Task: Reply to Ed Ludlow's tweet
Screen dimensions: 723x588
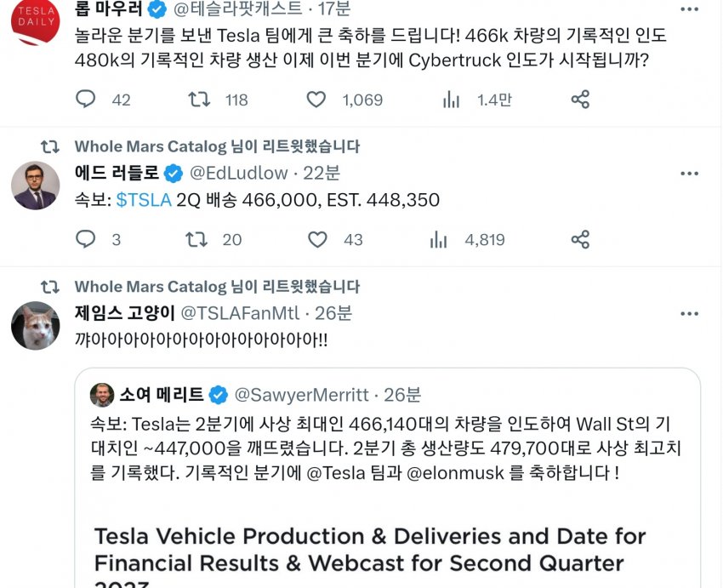Action: pos(86,239)
